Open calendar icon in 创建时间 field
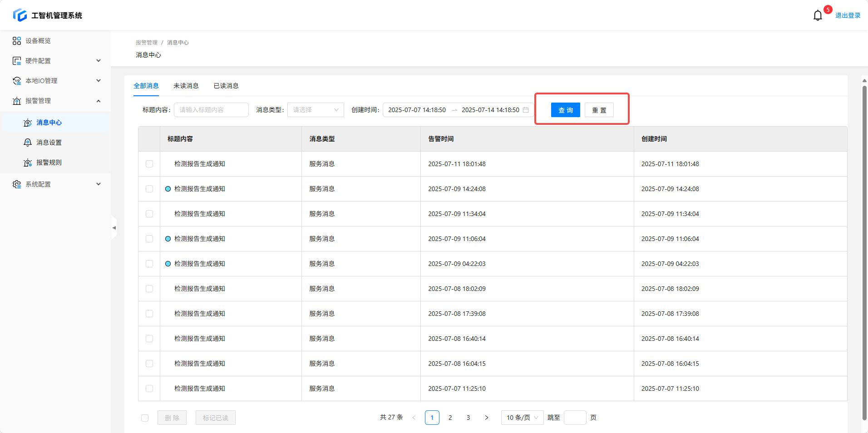Image resolution: width=868 pixels, height=433 pixels. [526, 110]
